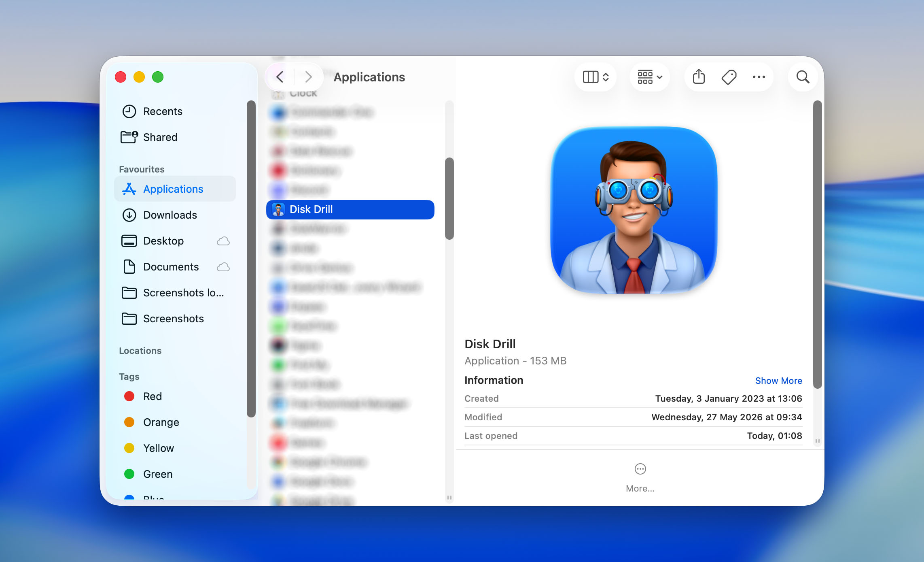924x562 pixels.
Task: Open the ellipsis action menu in toolbar
Action: pyautogui.click(x=759, y=77)
